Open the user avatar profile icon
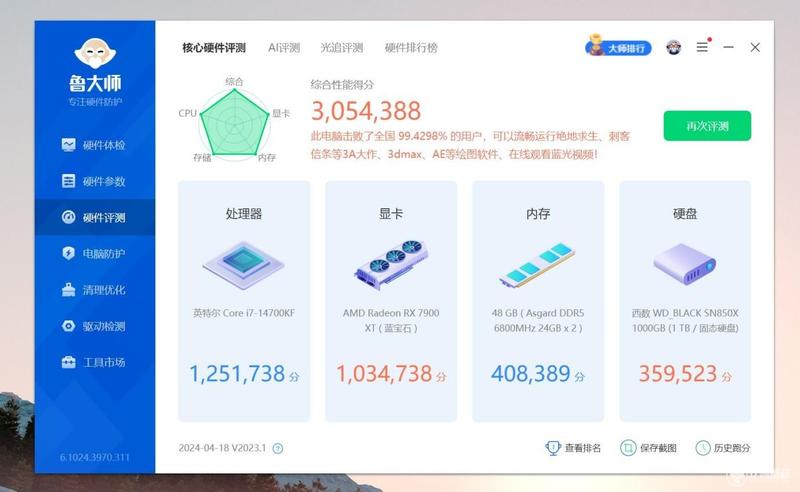 tap(673, 47)
